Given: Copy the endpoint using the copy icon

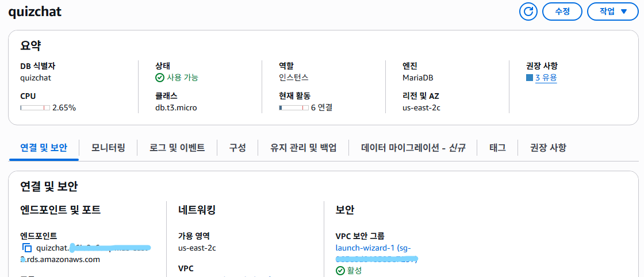Looking at the screenshot, I should (x=26, y=248).
